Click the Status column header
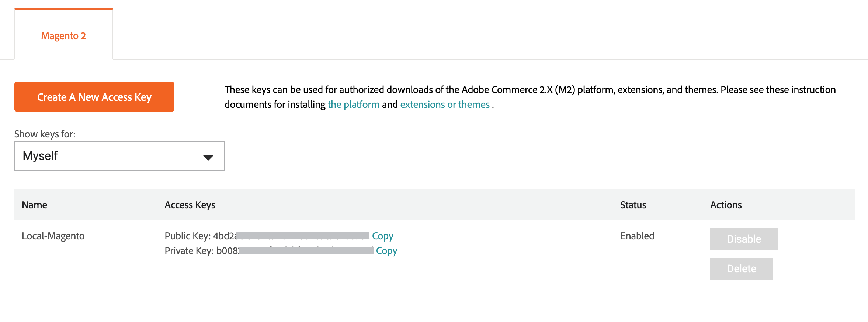This screenshot has width=868, height=322. pos(633,205)
